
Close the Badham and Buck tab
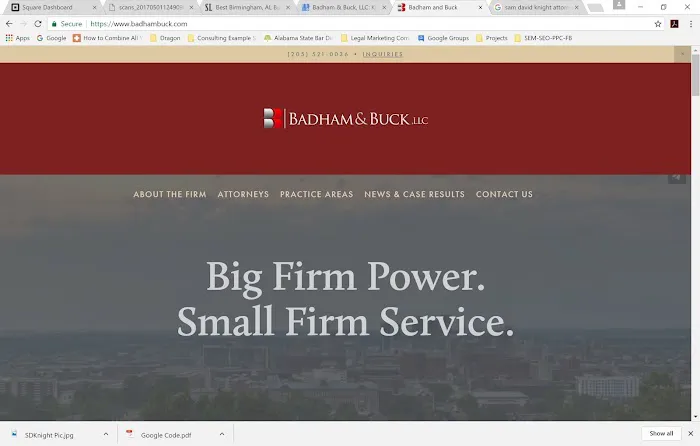pos(480,8)
